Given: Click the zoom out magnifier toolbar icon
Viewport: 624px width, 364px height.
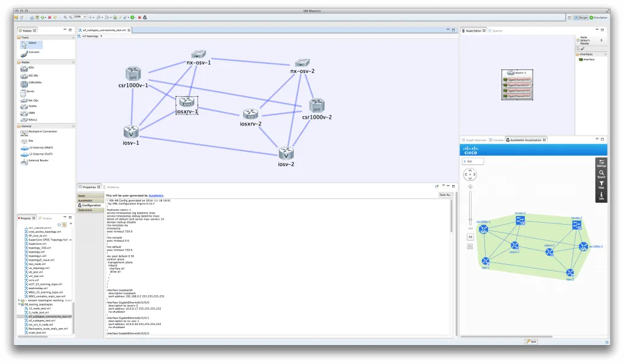Looking at the screenshot, I should [x=71, y=18].
